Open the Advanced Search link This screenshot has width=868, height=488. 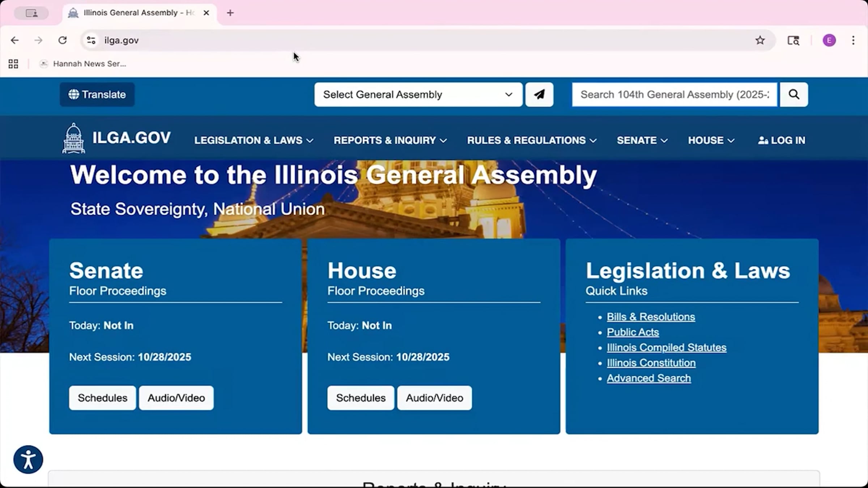(x=649, y=378)
